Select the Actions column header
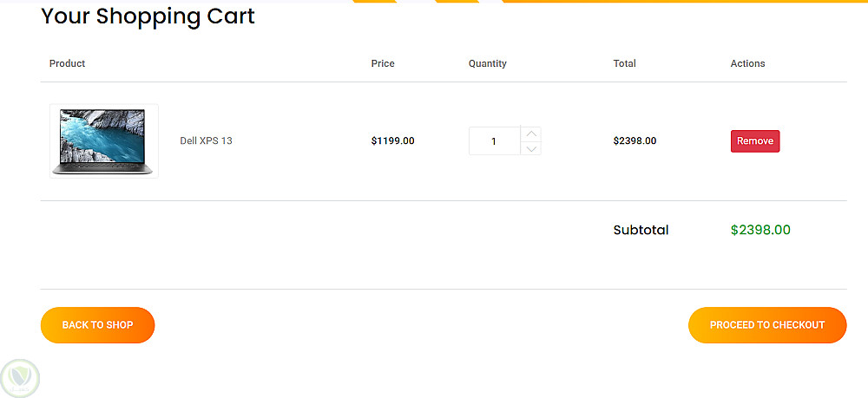The image size is (868, 398). point(747,63)
